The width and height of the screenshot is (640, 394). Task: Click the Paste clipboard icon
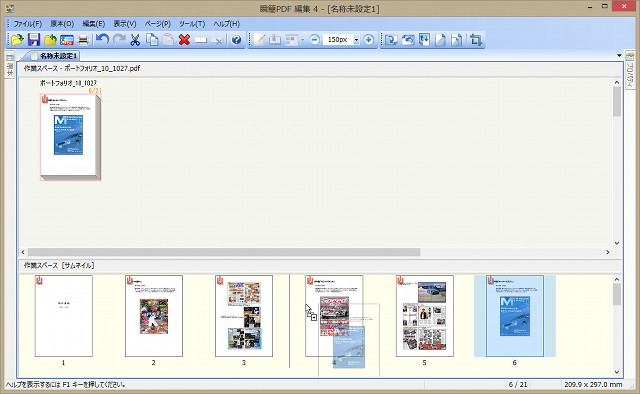pos(168,40)
